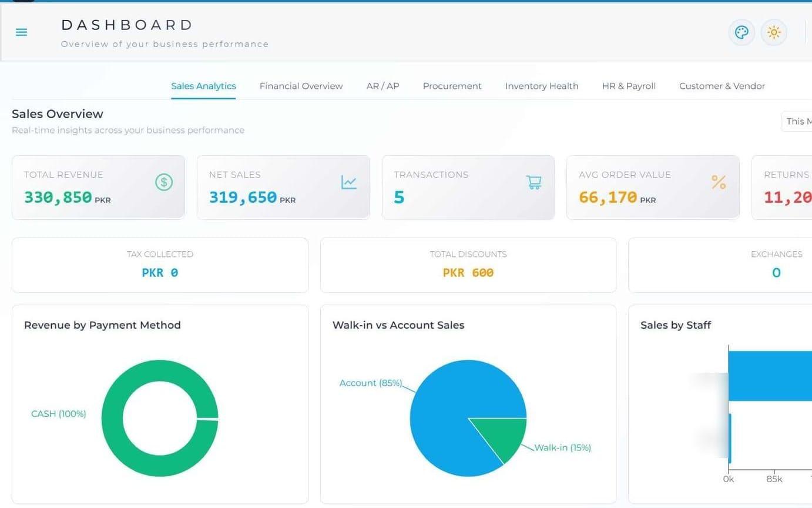The image size is (812, 508).
Task: Select the Procurement tab
Action: coord(452,86)
